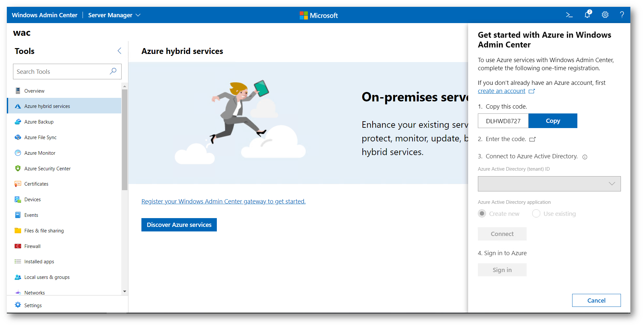This screenshot has width=644, height=327.
Task: Click the DLHWD8727 code field
Action: coord(503,121)
